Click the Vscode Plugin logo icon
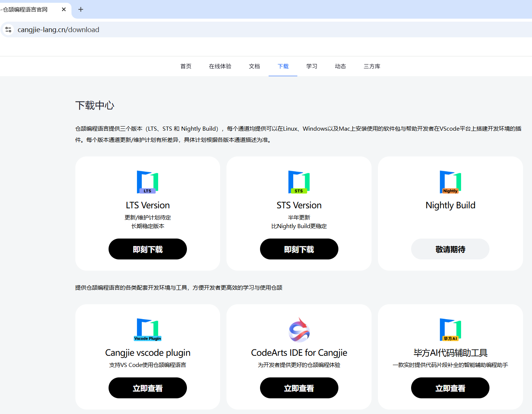 click(148, 330)
